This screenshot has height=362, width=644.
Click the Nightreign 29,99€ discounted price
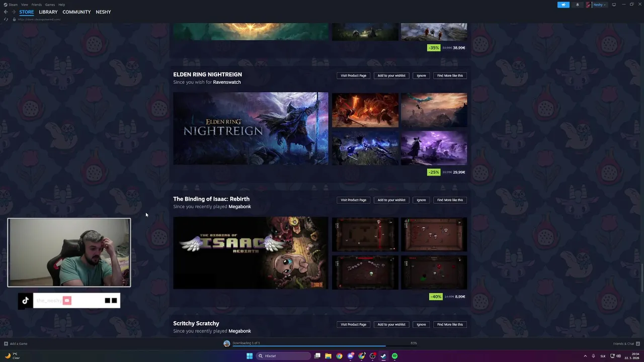point(459,172)
